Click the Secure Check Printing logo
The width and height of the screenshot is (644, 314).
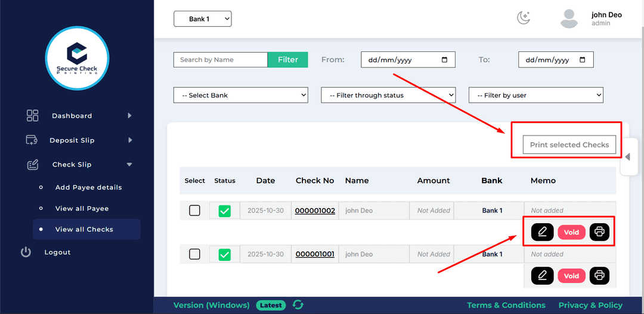tap(77, 58)
